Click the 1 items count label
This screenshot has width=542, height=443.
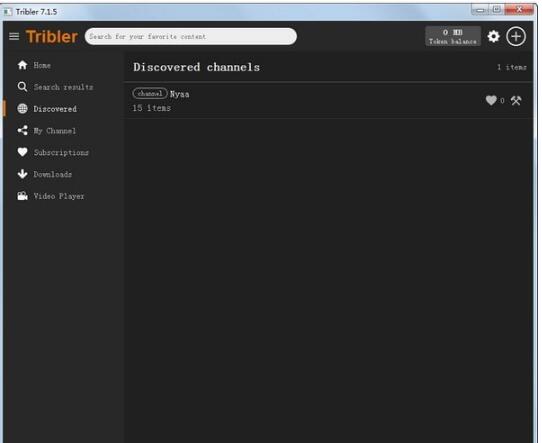coord(512,67)
